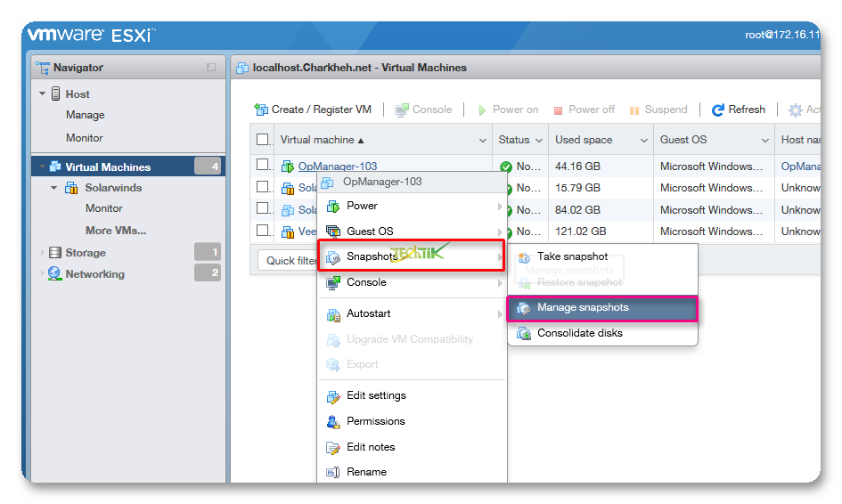Open the Status column dropdown
This screenshot has height=504, width=842.
tap(538, 140)
